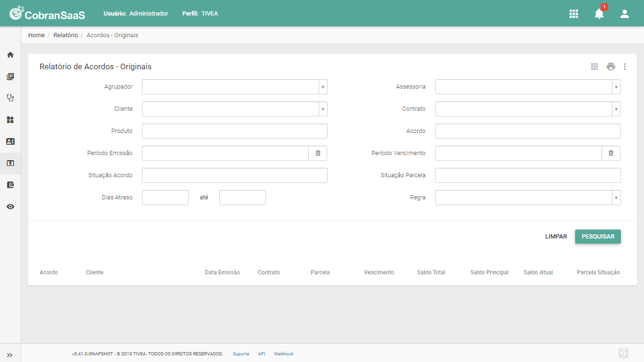Click the CobranSaaS logo

47,13
